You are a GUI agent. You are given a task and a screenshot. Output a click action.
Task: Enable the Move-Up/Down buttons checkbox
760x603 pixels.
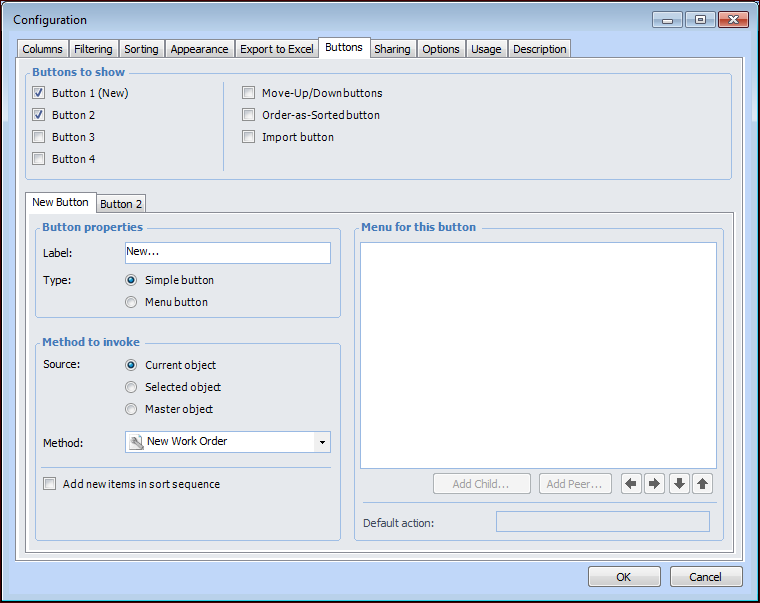pyautogui.click(x=248, y=93)
